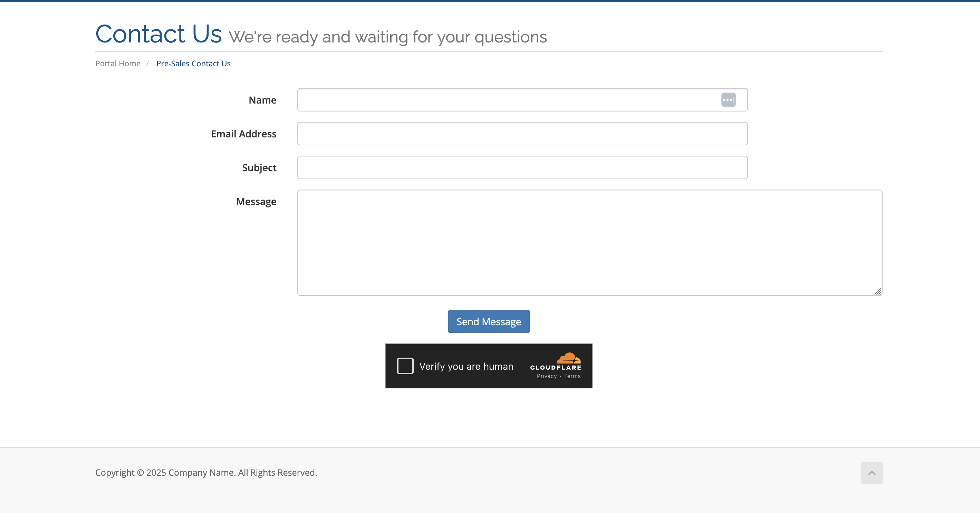Select the Pre-Sales Contact Us breadcrumb
The height and width of the screenshot is (513, 980).
coord(193,64)
